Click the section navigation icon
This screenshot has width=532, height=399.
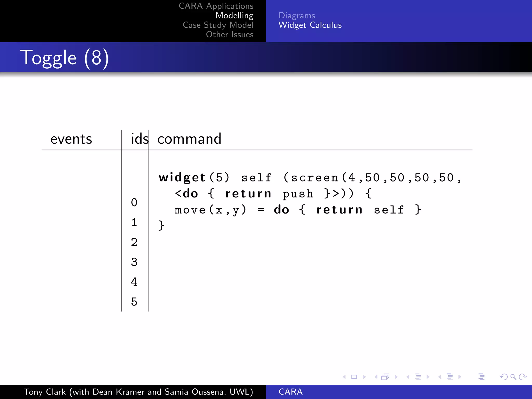450,377
